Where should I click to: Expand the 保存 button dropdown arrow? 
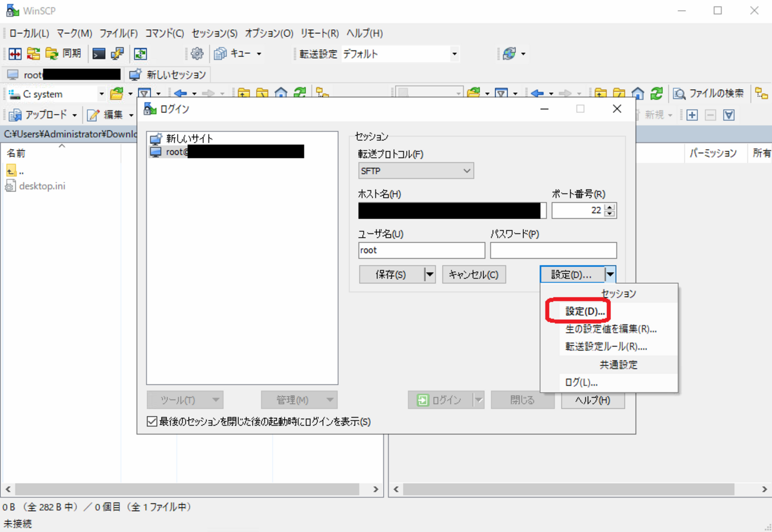(429, 275)
